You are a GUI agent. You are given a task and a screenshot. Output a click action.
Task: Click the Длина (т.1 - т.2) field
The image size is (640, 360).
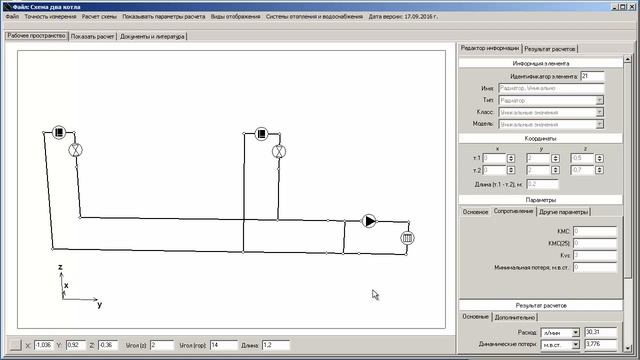[542, 184]
